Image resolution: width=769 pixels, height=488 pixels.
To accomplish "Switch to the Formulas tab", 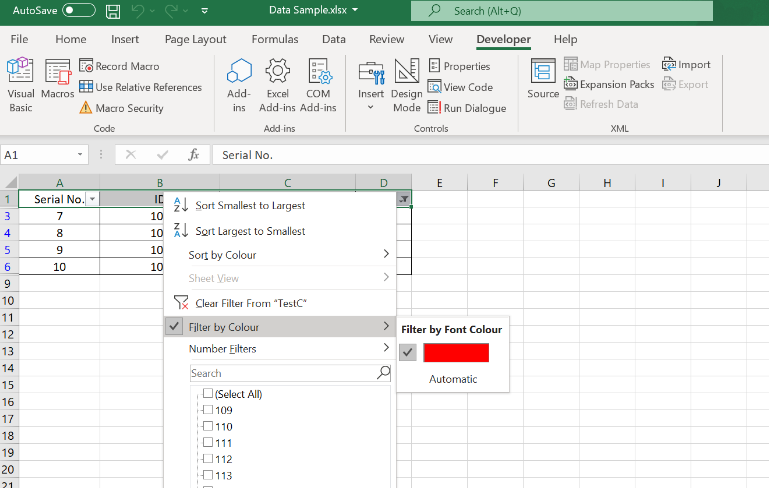I will tap(275, 39).
